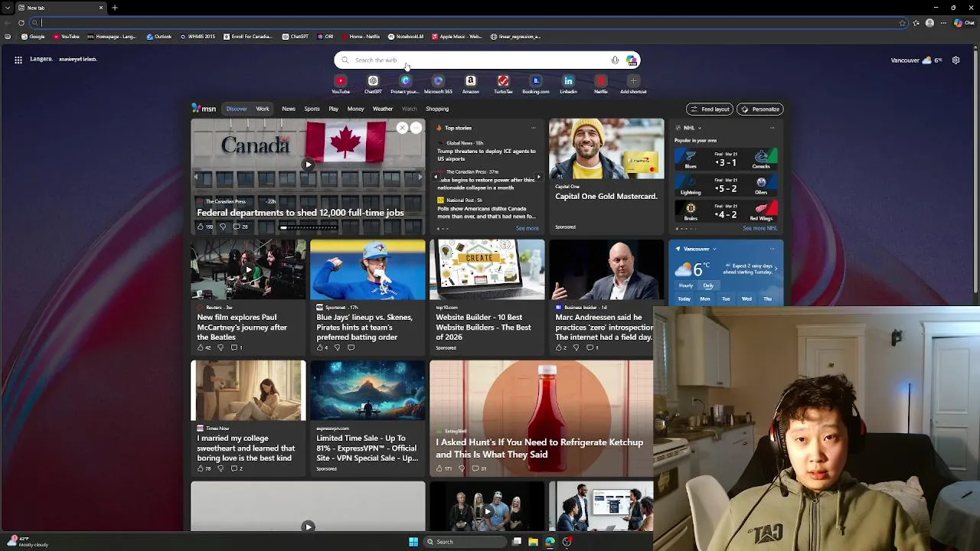Viewport: 980px width, 551px height.
Task: Open Trump threatens to deploy ICE headline
Action: coord(487,155)
